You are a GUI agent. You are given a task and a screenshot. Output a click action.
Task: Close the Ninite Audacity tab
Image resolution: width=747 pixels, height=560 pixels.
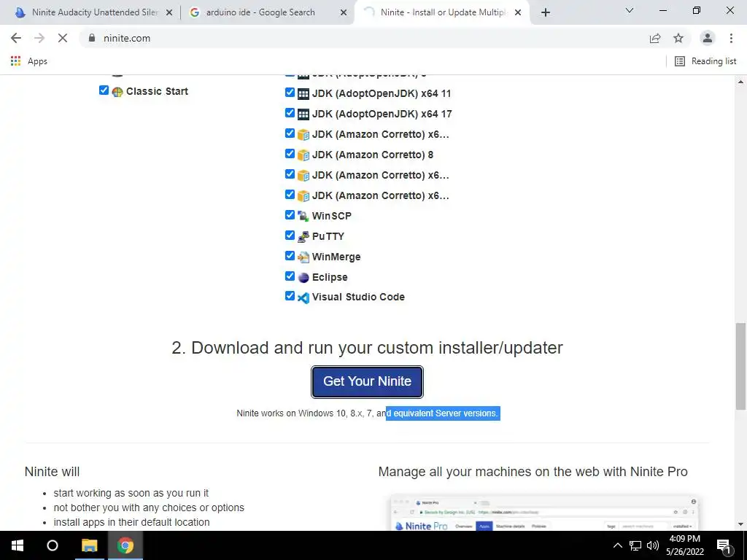click(169, 13)
